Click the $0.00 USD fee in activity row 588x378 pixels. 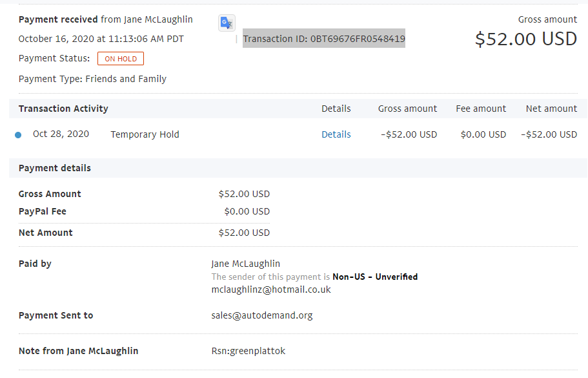coord(483,134)
